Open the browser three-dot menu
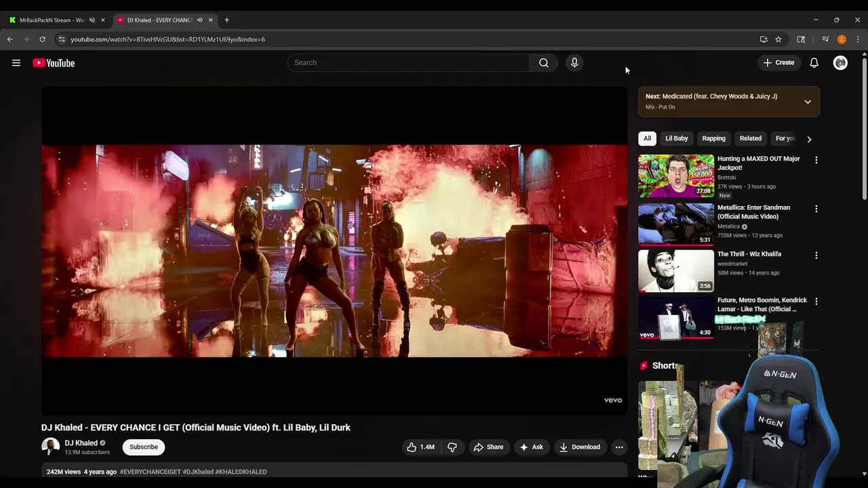Viewport: 868px width, 488px height. tap(858, 39)
